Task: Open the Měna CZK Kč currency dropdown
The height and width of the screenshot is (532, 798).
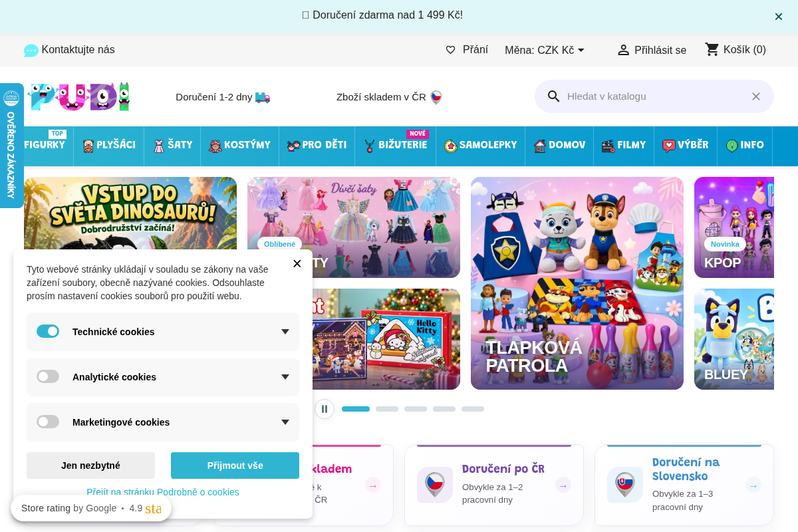Action: pos(545,50)
